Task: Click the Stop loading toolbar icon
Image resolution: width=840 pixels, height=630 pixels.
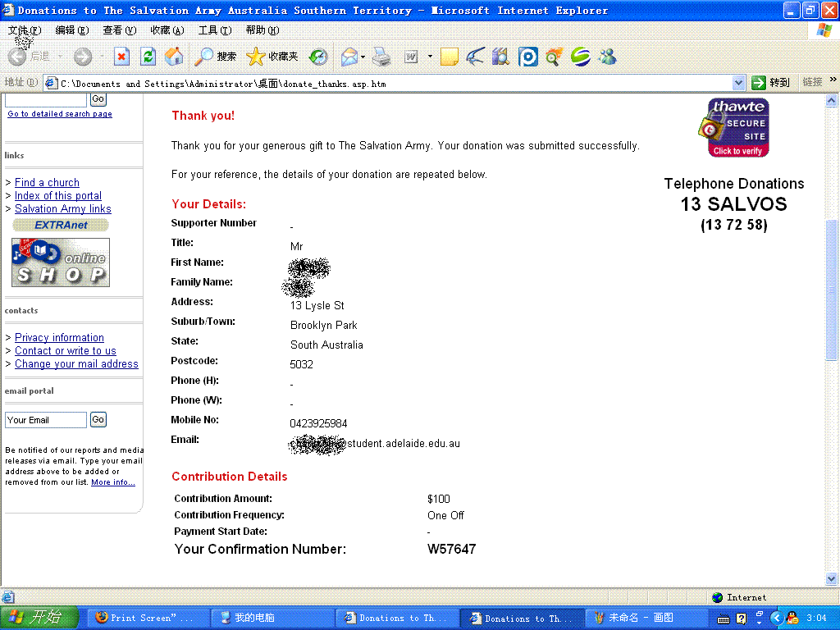Action: tap(121, 57)
